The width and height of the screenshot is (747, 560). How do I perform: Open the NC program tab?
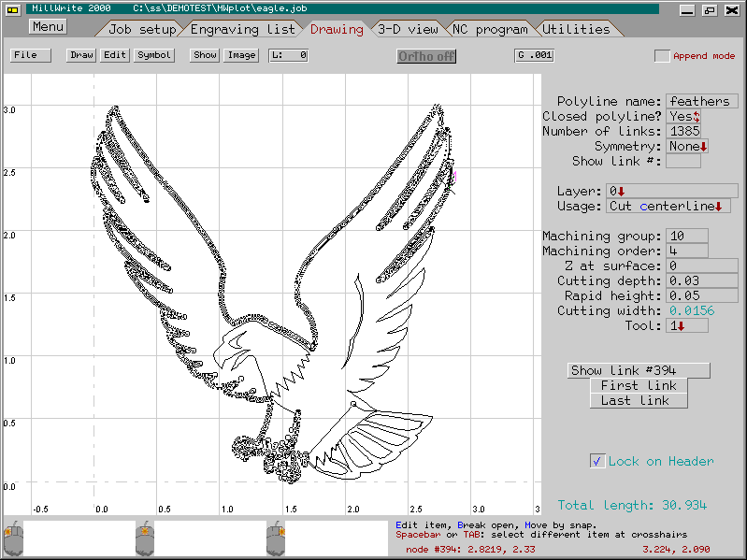pos(491,29)
